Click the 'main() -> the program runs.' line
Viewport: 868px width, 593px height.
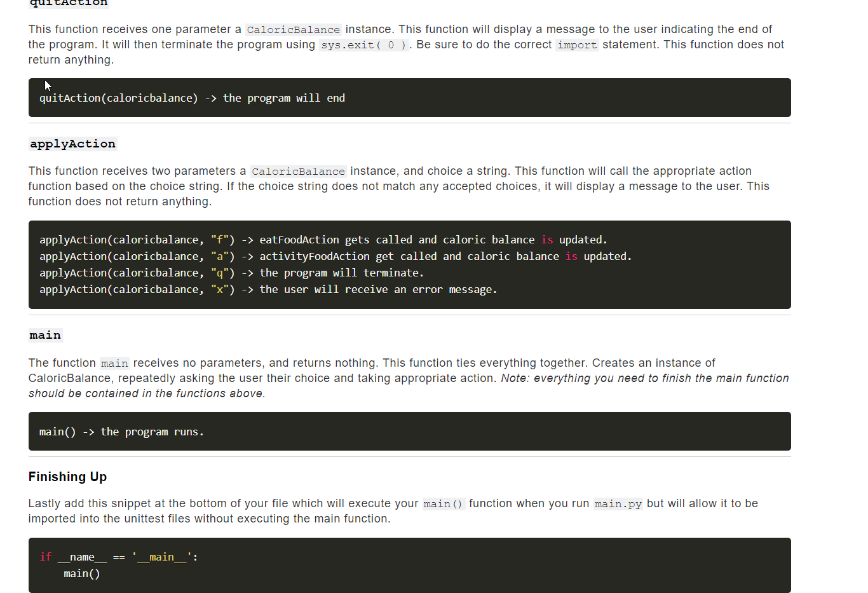tap(121, 432)
